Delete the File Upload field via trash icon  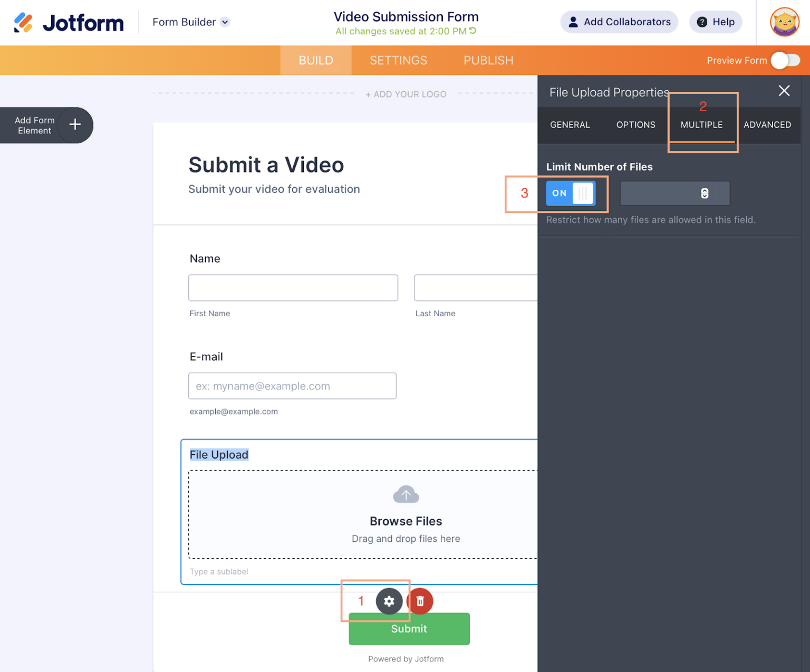(420, 601)
